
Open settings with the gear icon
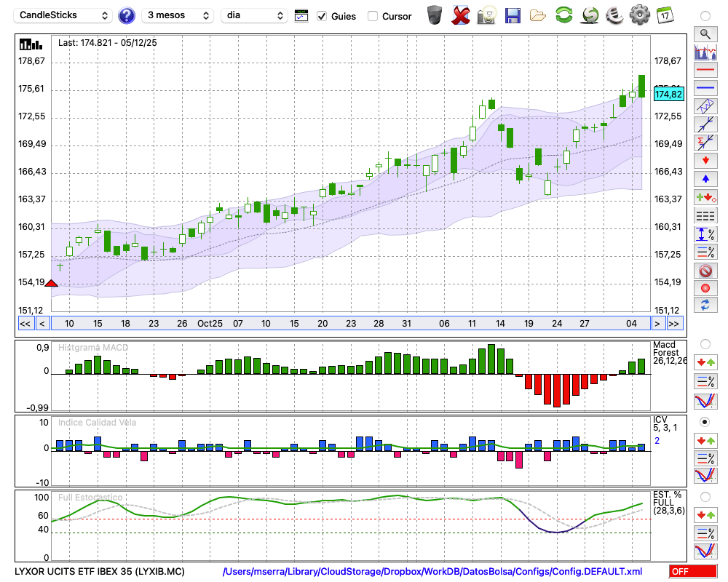point(640,15)
